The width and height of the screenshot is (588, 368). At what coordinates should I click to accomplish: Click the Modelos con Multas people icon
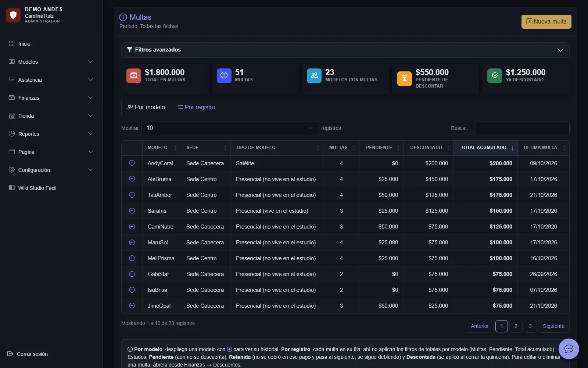click(x=314, y=76)
